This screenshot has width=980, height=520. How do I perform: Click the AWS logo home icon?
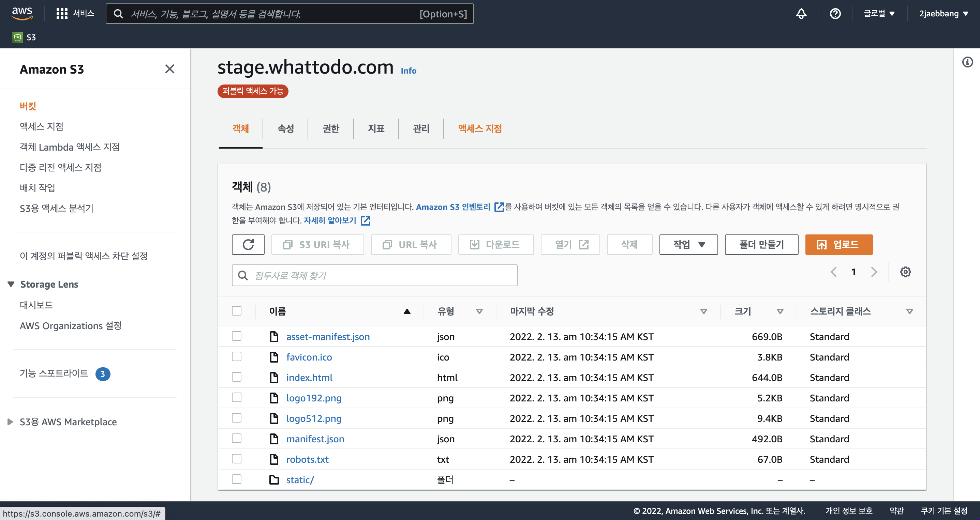pos(22,13)
